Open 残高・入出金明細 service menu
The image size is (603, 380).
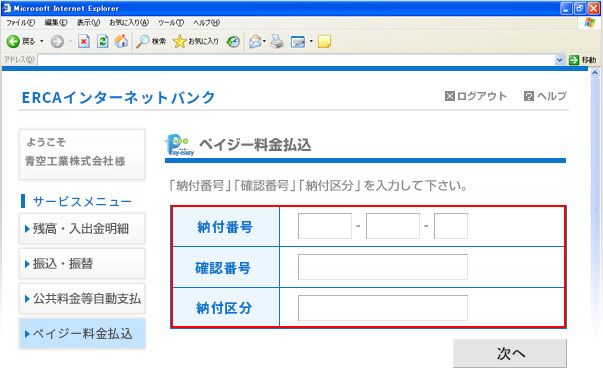click(82, 229)
